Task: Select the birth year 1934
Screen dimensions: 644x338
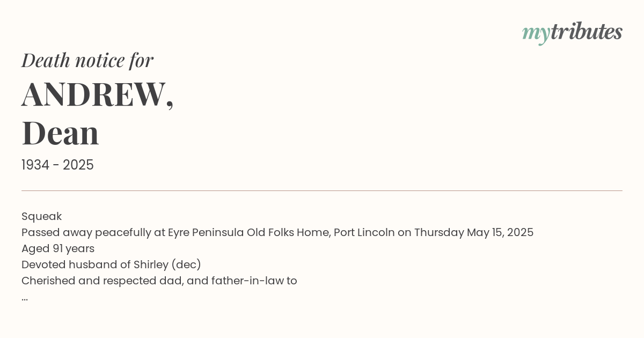Action: [35, 165]
